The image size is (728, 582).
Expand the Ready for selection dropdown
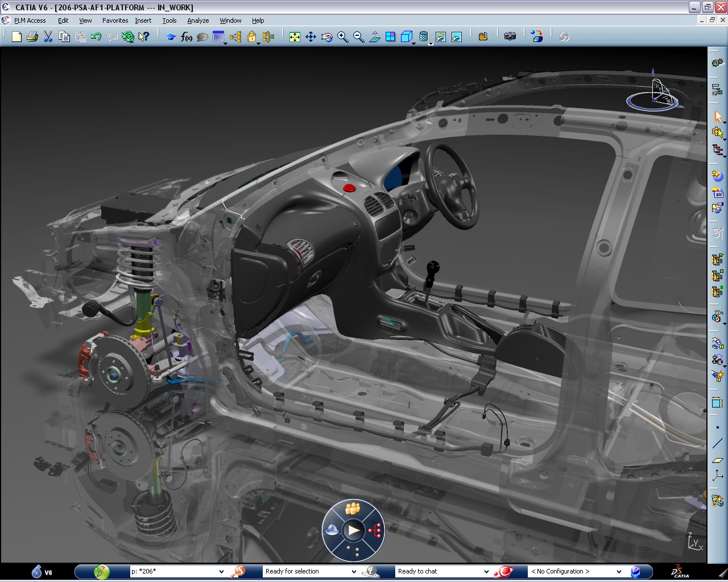tap(355, 571)
